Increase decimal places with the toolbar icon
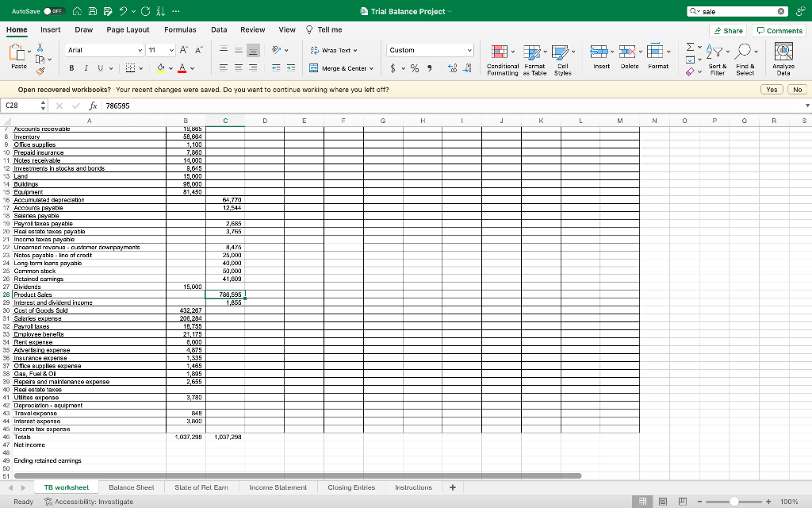 point(451,67)
